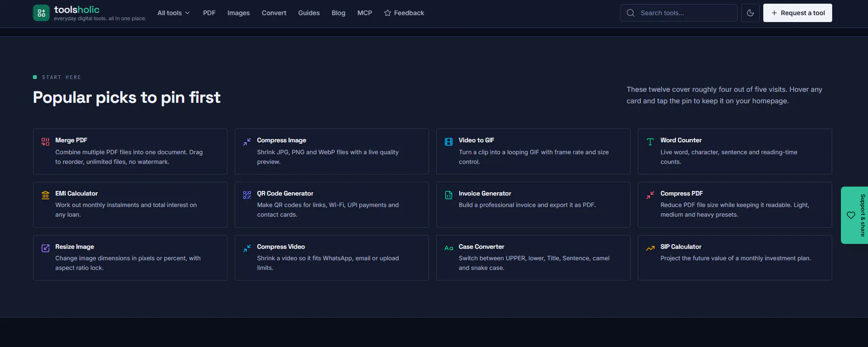Open the Support & share side tab
The width and height of the screenshot is (868, 347).
pos(855,215)
